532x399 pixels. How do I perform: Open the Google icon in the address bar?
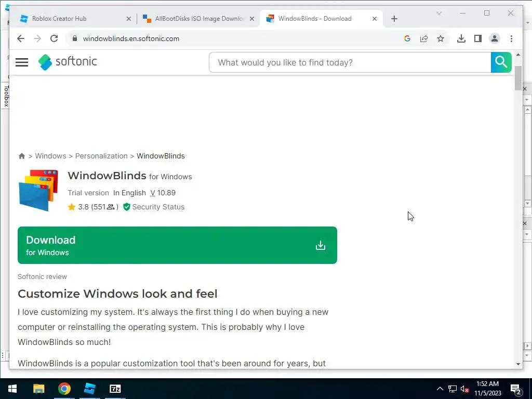click(x=407, y=38)
